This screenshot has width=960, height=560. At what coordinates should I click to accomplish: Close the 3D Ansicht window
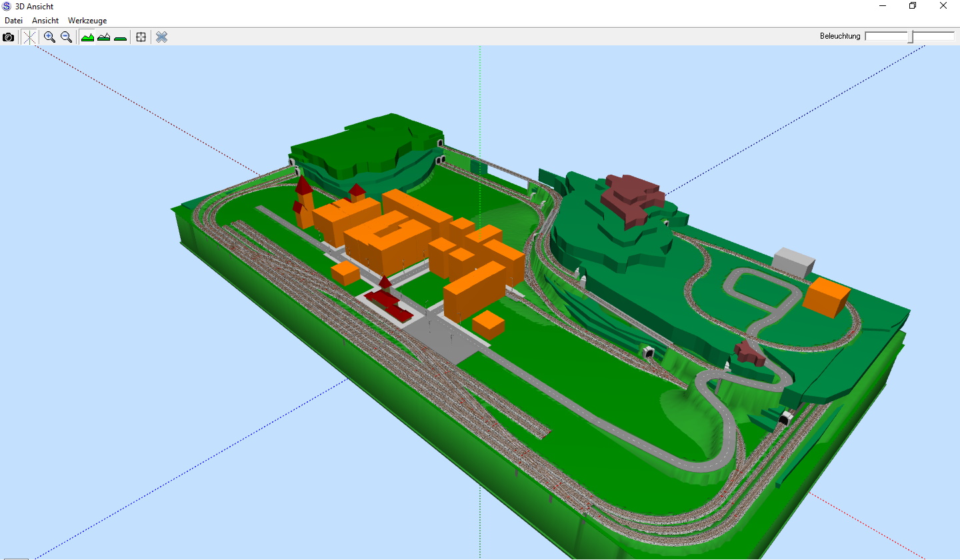[x=943, y=6]
